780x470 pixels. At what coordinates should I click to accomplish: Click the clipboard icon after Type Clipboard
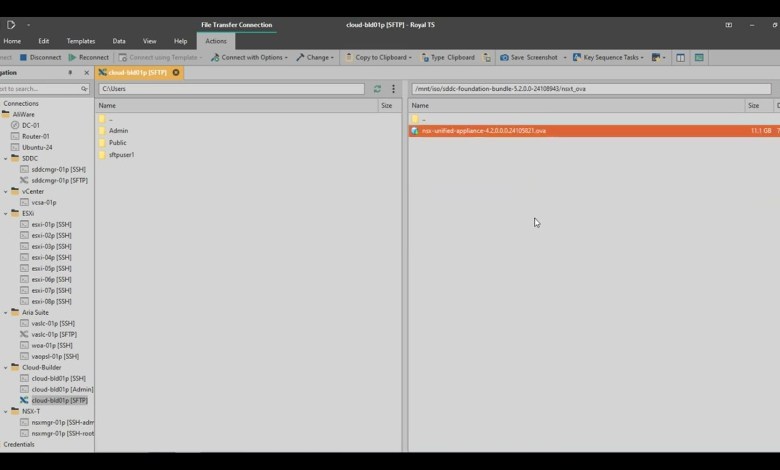pyautogui.click(x=487, y=58)
